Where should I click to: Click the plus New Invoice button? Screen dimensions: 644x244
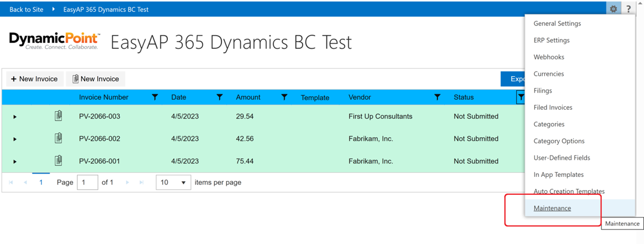click(35, 79)
